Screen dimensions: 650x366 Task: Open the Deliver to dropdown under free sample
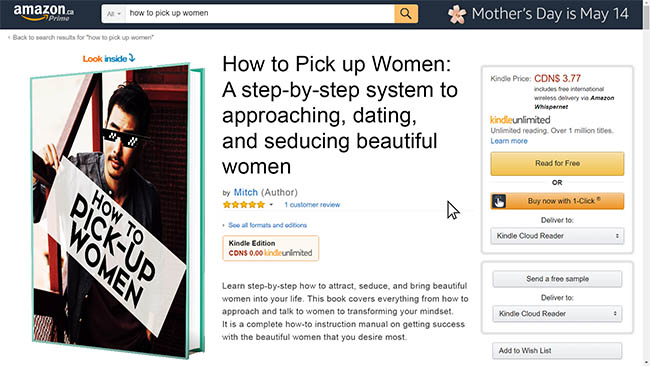[557, 314]
